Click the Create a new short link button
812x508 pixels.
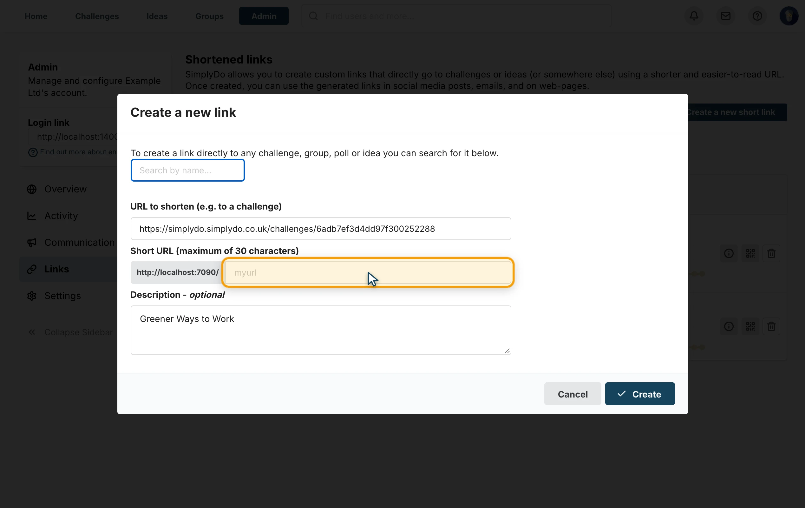pos(737,112)
